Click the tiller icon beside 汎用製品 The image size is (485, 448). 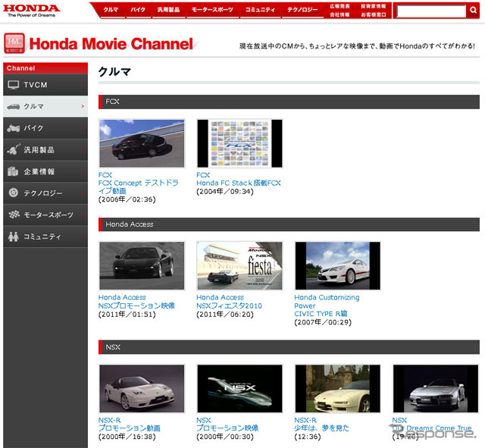click(14, 149)
